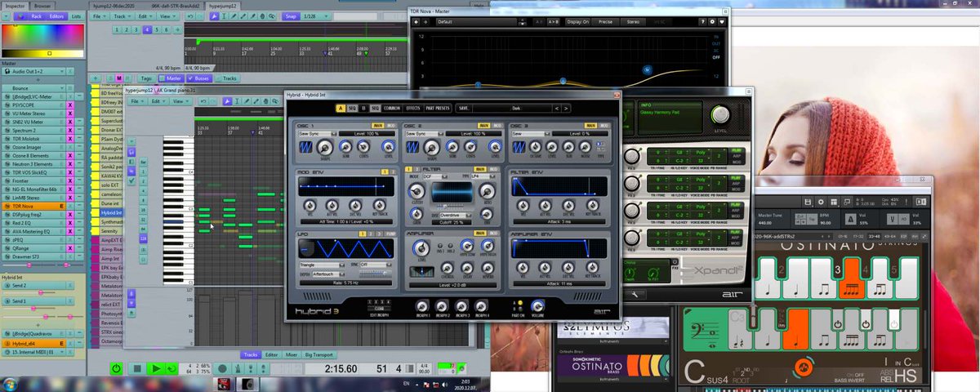
Task: Click the OSC 1 waveform display icon
Action: pos(306,146)
